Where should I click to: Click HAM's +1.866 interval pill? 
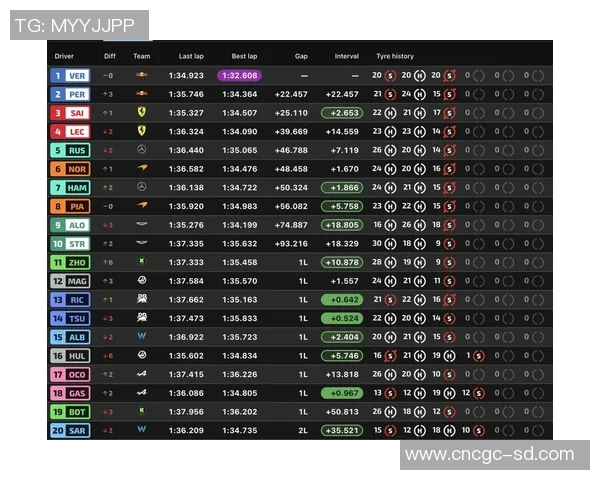[x=342, y=188]
